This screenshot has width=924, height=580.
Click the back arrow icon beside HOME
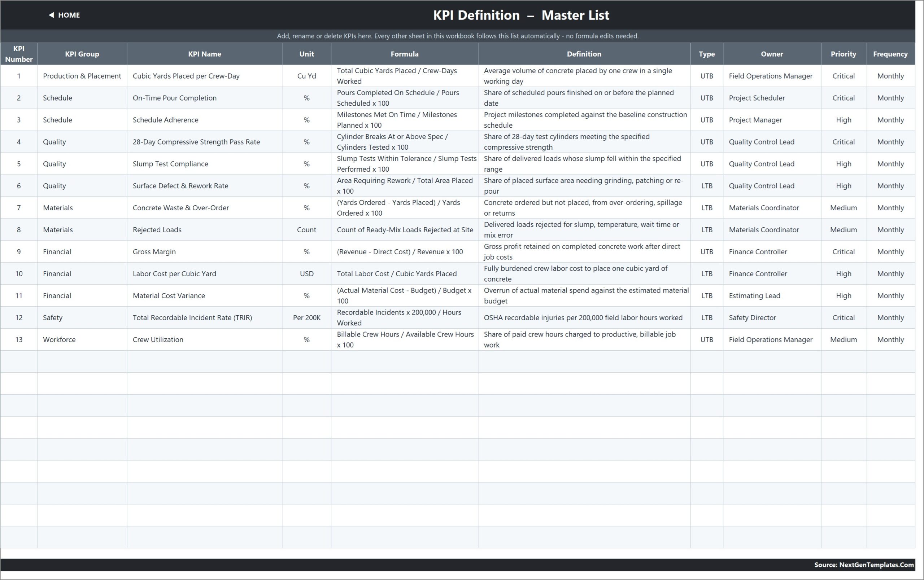pyautogui.click(x=51, y=15)
